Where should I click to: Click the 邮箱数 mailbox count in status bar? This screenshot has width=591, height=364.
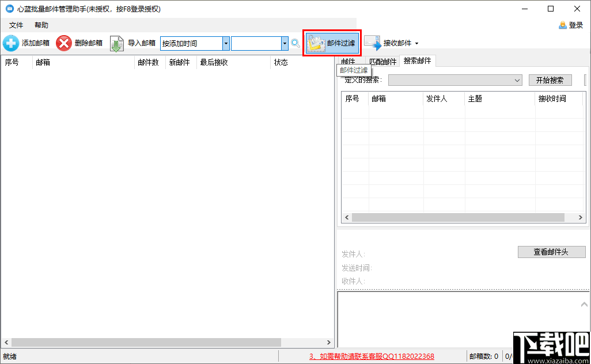[x=484, y=356]
